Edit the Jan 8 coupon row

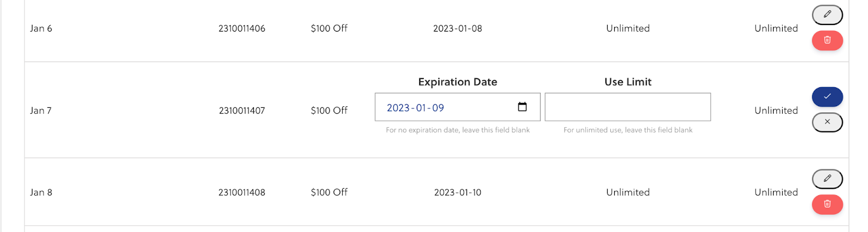(827, 178)
